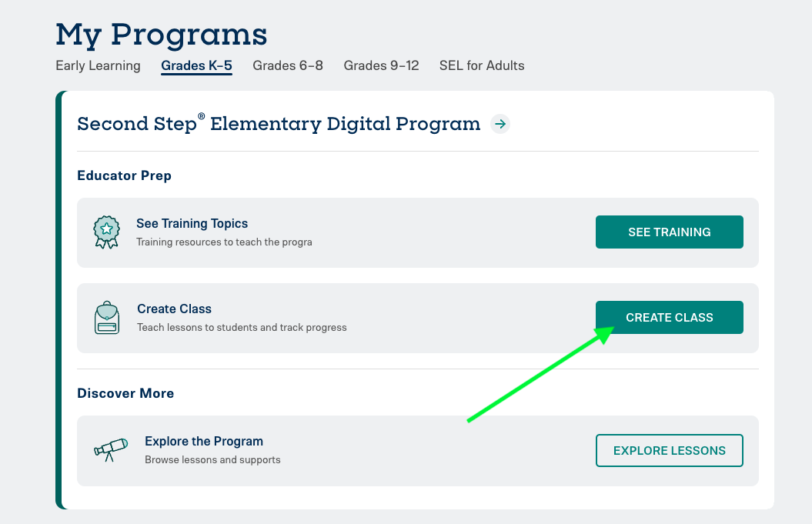
Task: Click the SEE TRAINING button
Action: [x=669, y=232]
